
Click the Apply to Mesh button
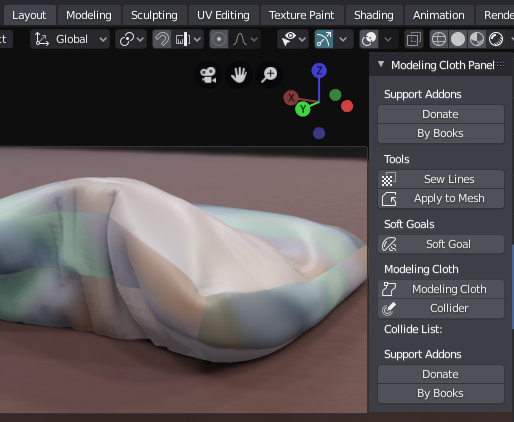tap(441, 199)
